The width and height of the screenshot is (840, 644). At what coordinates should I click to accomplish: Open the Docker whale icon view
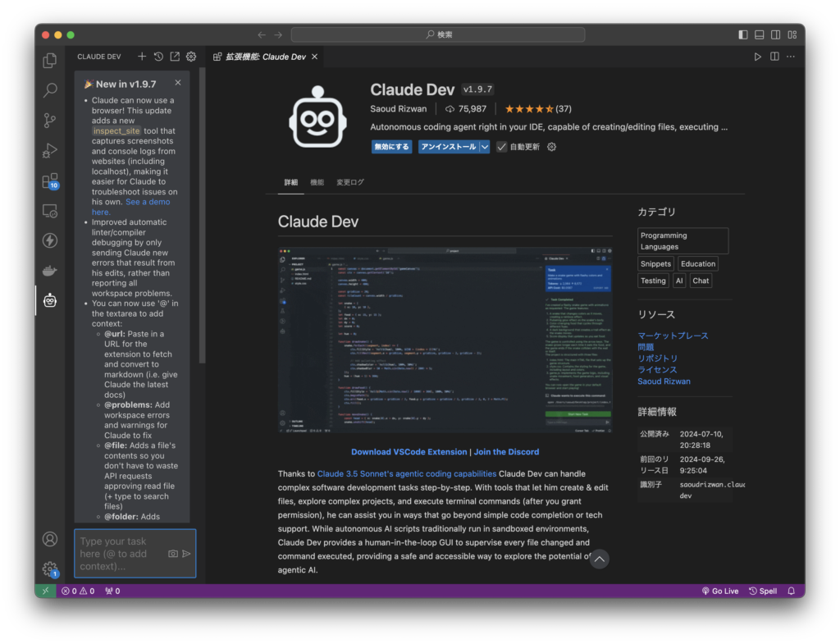point(50,271)
